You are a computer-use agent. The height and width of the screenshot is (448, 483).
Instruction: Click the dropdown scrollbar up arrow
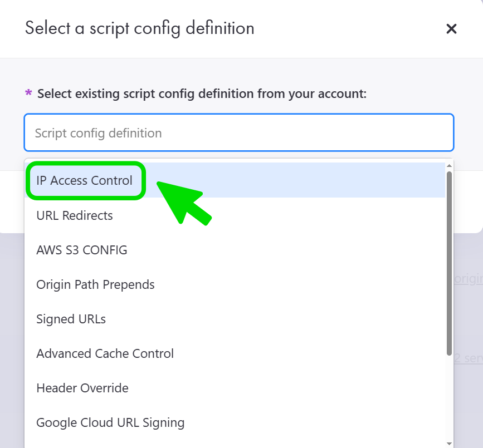pos(449,166)
